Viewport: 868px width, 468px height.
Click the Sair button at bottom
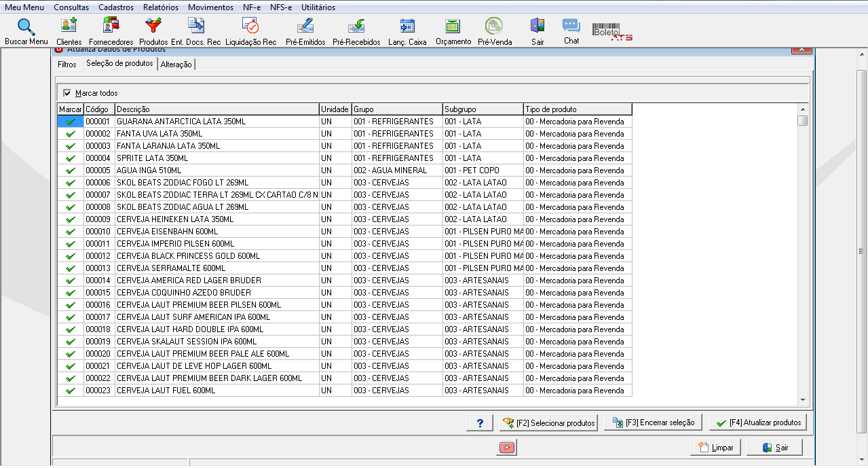click(x=774, y=448)
